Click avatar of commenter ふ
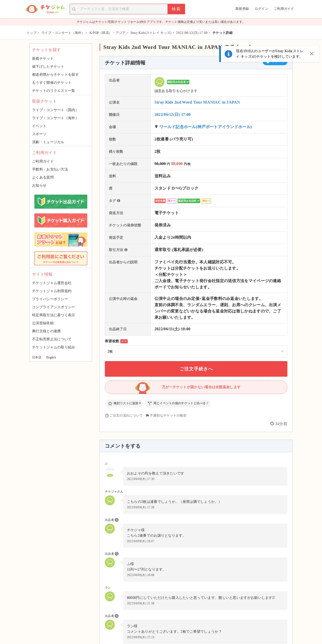This screenshot has height=644, width=322. [110, 472]
